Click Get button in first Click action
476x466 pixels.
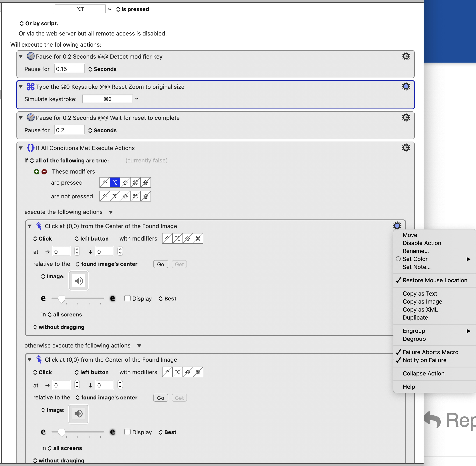tap(179, 264)
